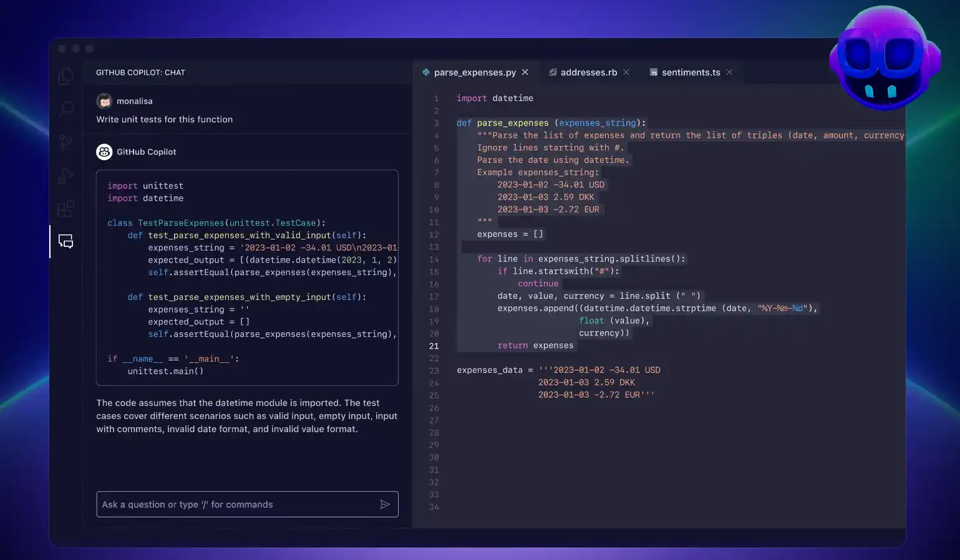Open the Extensions blocks icon

click(x=65, y=208)
